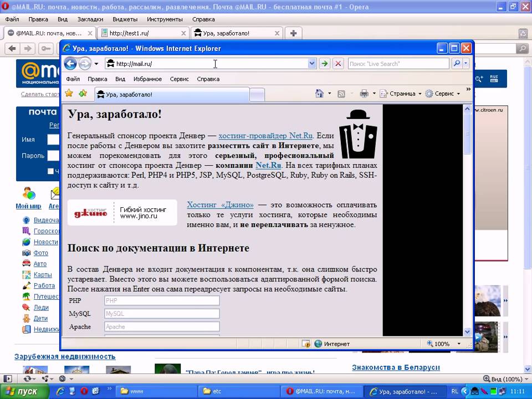Add a new tab in Opera
Viewport: 532px width, 399px height.
point(294,33)
